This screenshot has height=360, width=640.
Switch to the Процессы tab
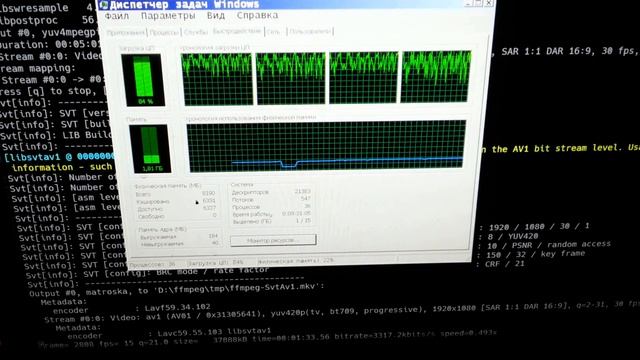pos(164,32)
